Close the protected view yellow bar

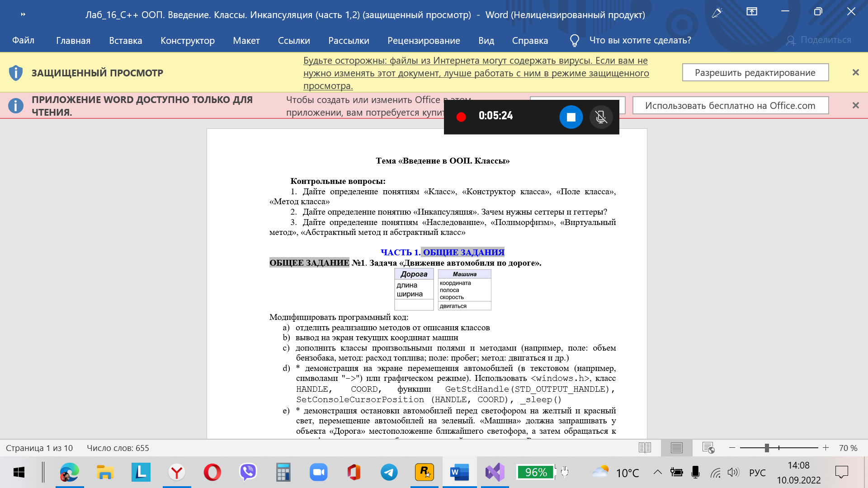(855, 72)
